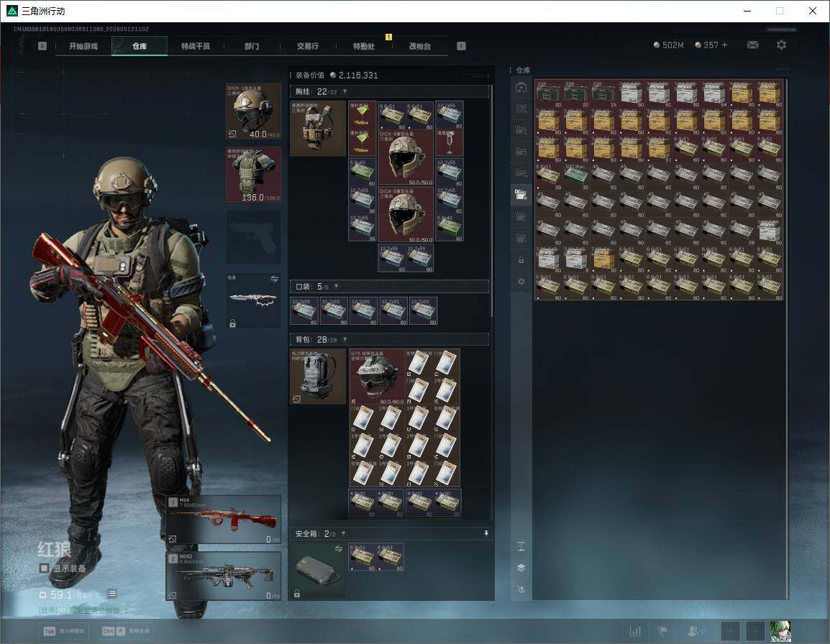Select the champagne glass item in chest rig

450,143
